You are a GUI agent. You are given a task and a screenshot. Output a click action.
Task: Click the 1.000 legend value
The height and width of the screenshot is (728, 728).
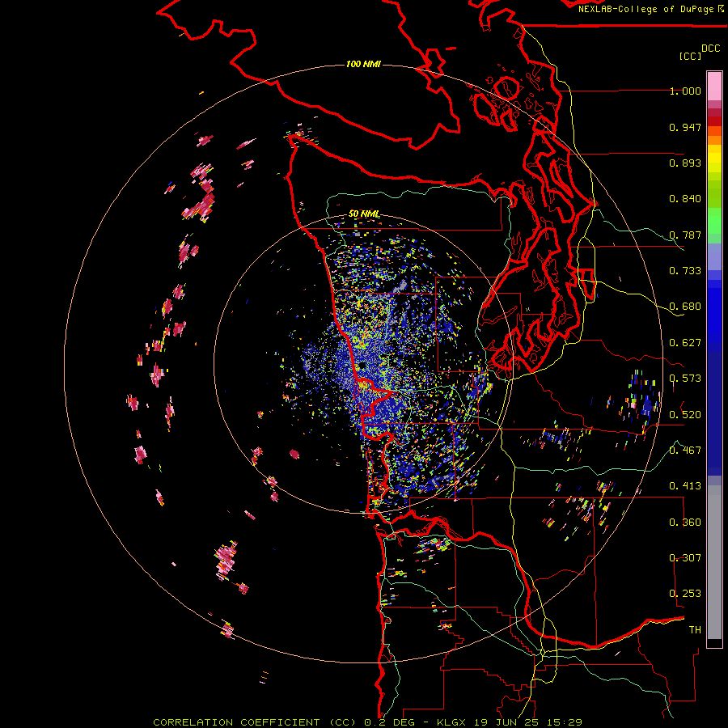point(685,91)
